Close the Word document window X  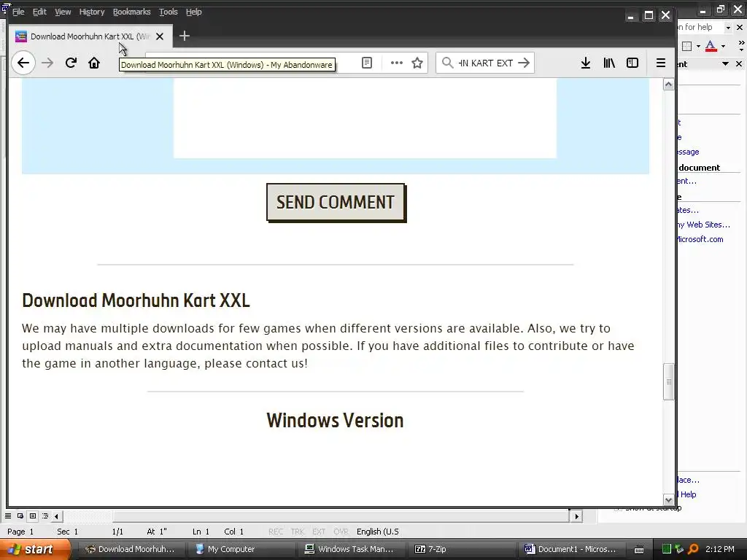click(x=740, y=28)
